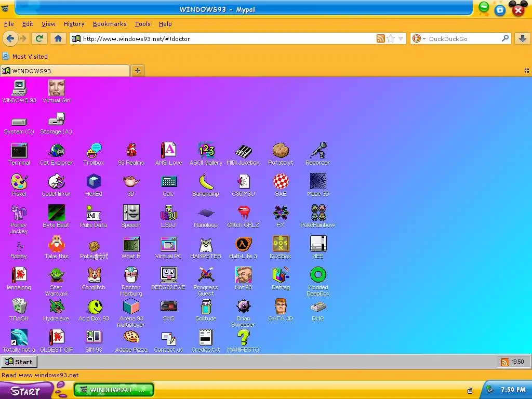Click the Windows 93 Start button

pyautogui.click(x=19, y=362)
